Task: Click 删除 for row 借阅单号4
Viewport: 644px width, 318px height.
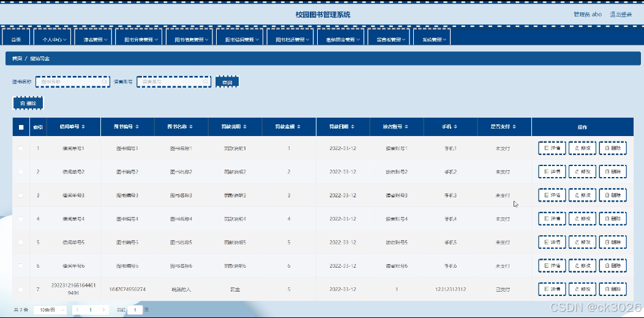Action: coord(613,219)
